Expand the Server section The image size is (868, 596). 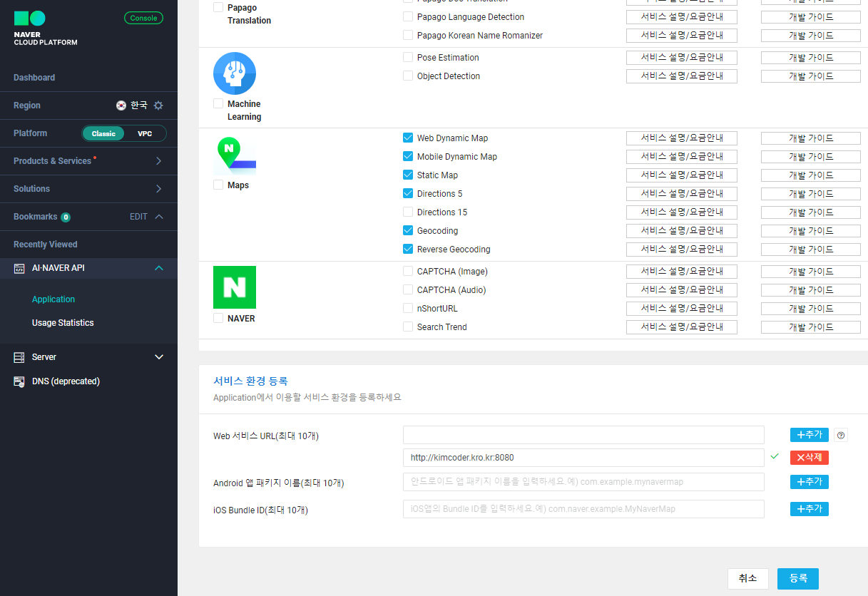tap(159, 357)
